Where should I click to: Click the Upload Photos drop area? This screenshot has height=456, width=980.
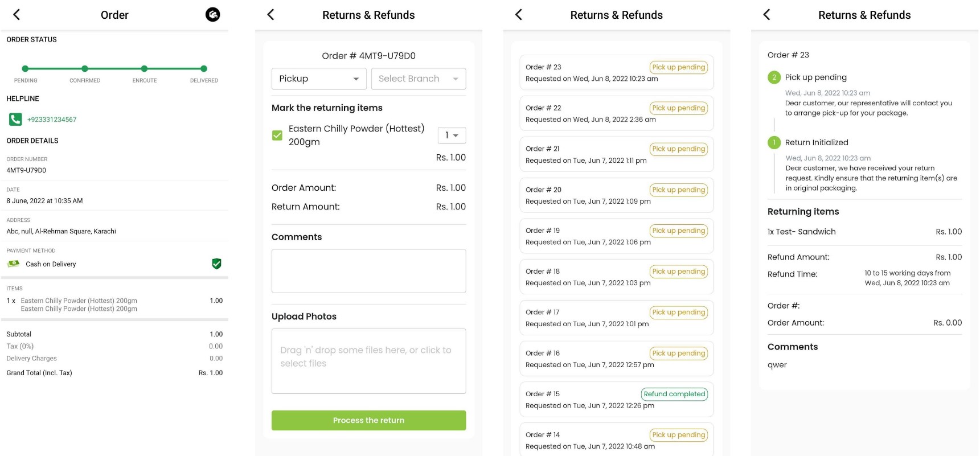(368, 361)
